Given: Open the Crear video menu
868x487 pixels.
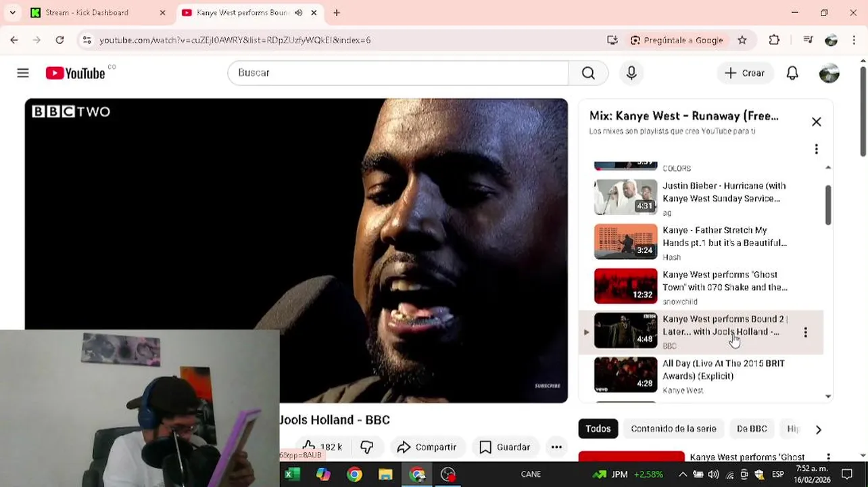Looking at the screenshot, I should [x=745, y=73].
